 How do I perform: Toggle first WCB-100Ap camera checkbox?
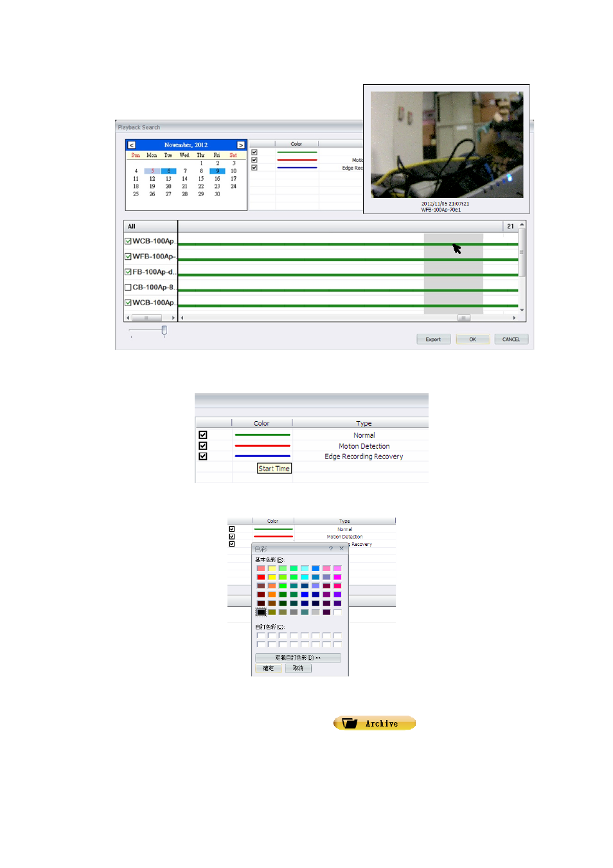(x=128, y=241)
